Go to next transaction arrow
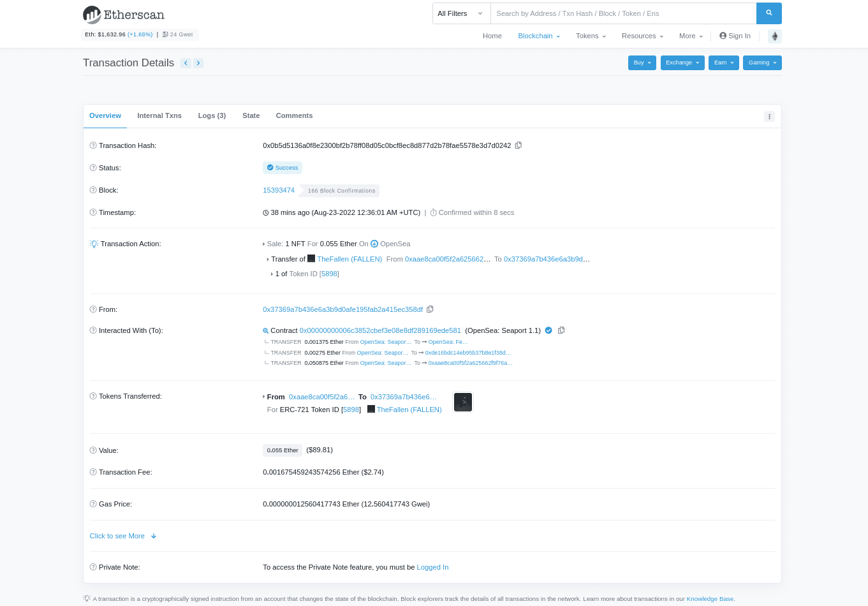Viewport: 868px width, 606px height. (x=198, y=63)
